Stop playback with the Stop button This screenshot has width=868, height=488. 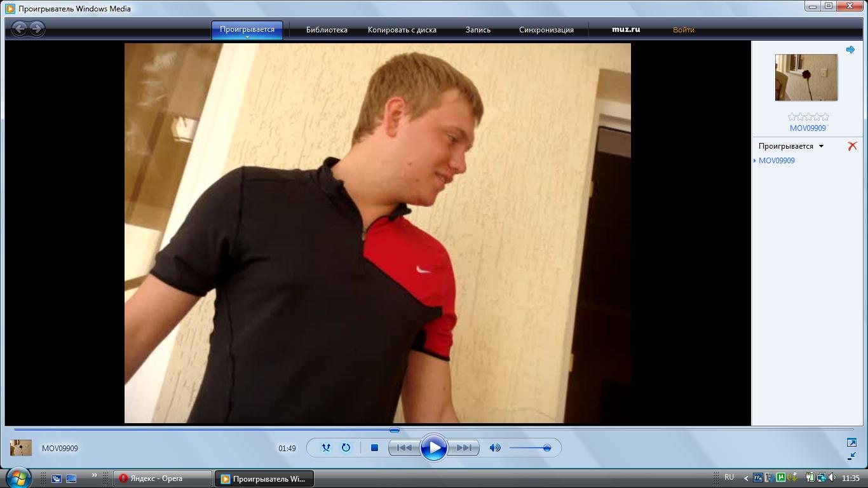pyautogui.click(x=374, y=448)
